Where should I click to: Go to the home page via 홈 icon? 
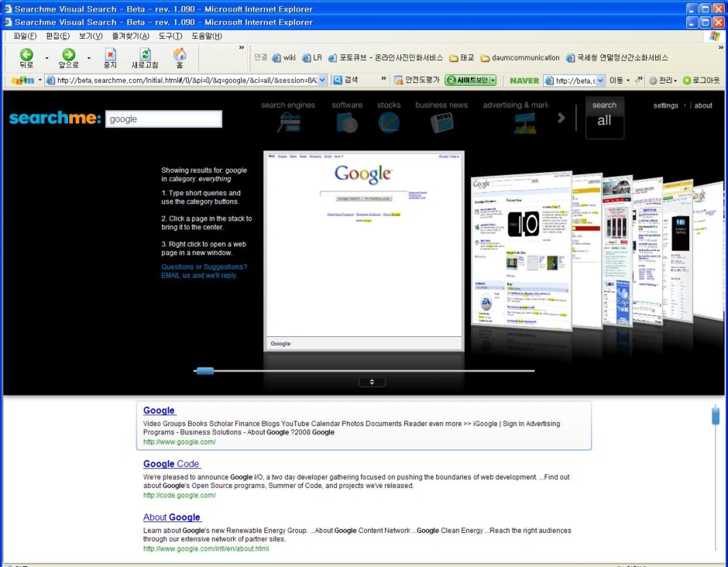[180, 58]
